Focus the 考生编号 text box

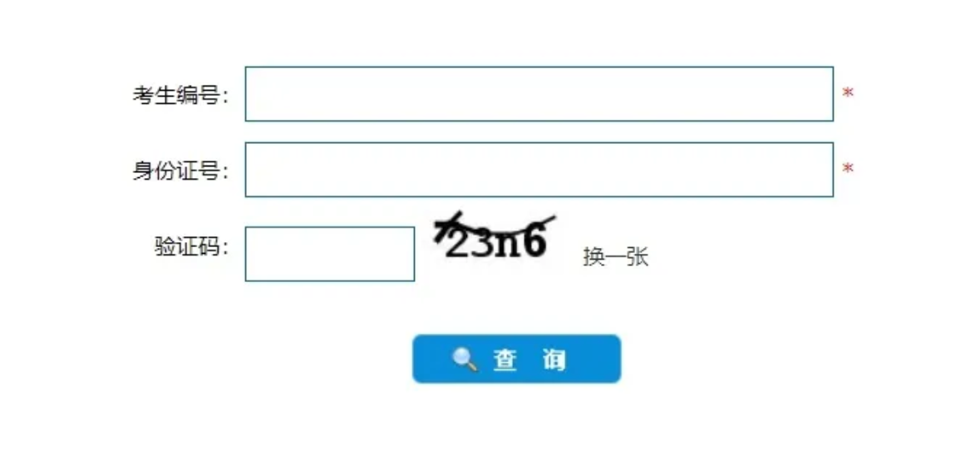[539, 94]
